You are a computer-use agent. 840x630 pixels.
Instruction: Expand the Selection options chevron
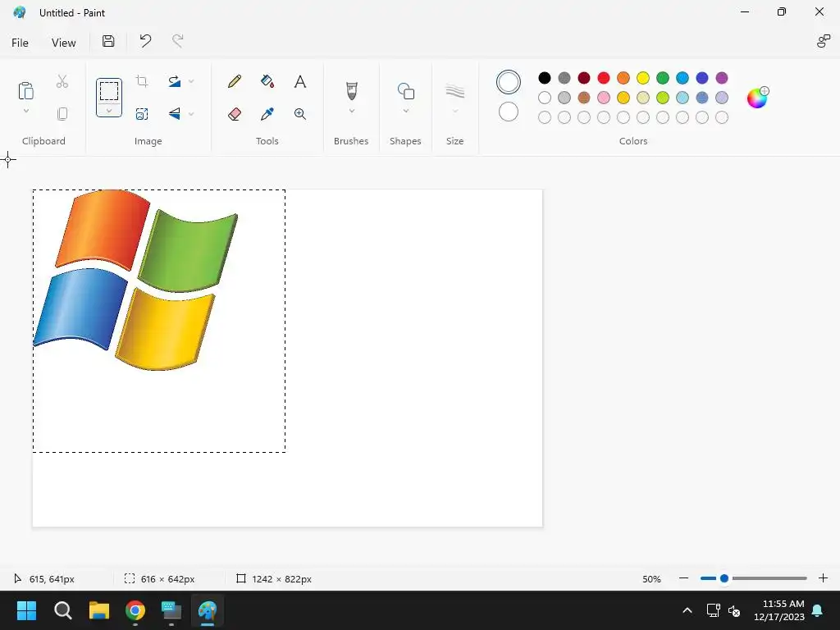109,111
